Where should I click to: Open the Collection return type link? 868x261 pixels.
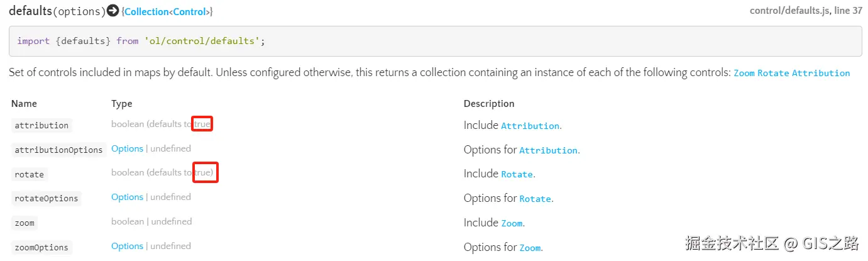tap(147, 11)
